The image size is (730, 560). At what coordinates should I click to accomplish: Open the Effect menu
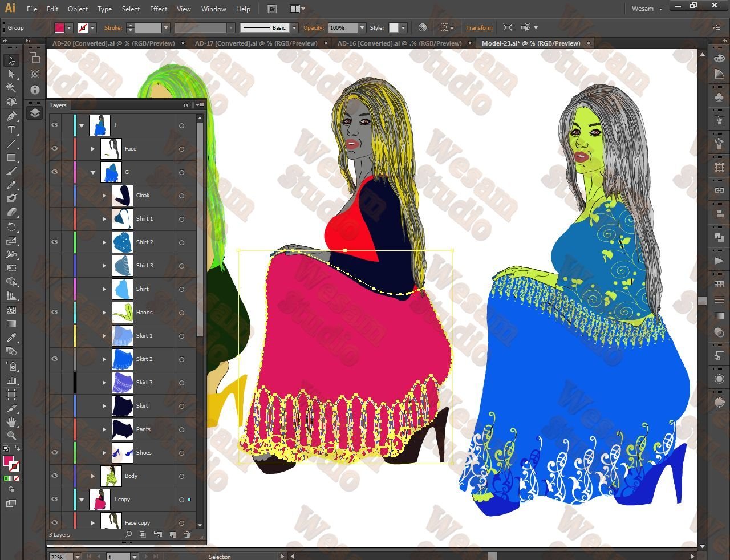159,9
